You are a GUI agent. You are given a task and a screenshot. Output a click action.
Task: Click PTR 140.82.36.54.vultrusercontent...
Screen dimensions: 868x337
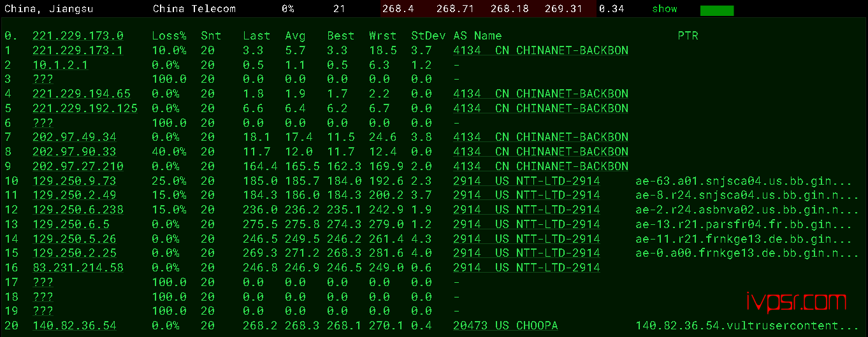point(747,326)
